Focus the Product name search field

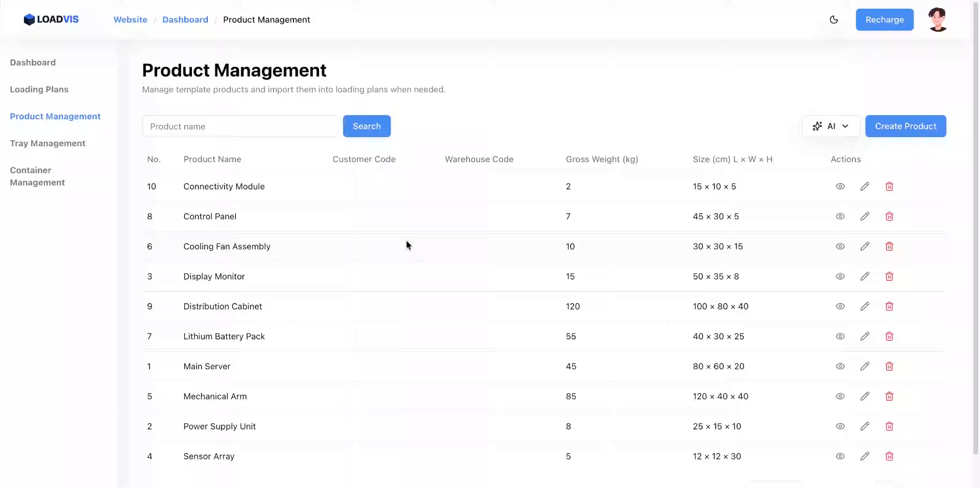[x=240, y=126]
